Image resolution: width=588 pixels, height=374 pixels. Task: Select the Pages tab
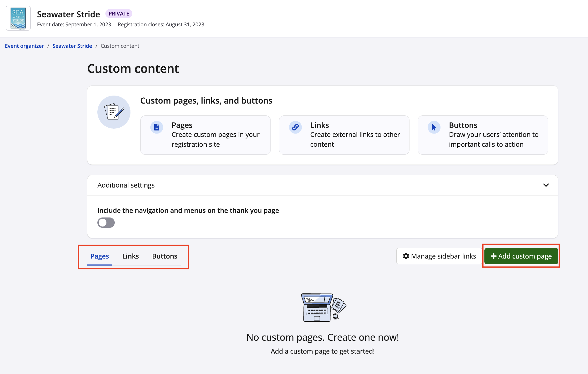tap(99, 256)
